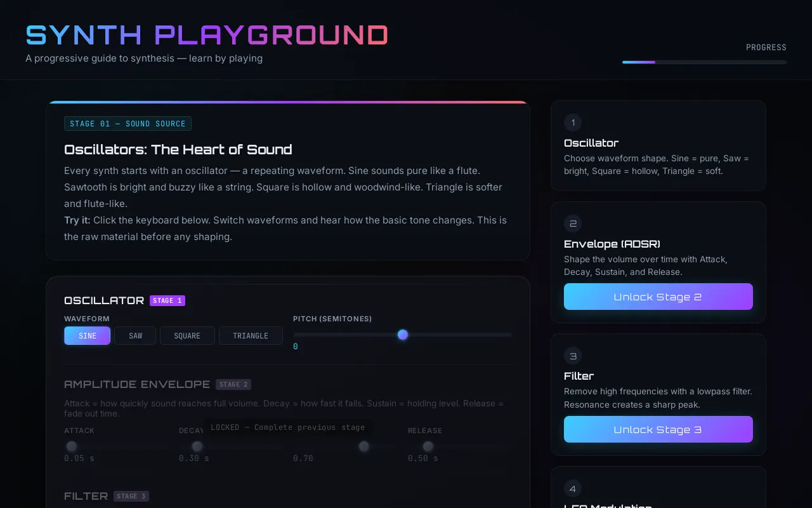The image size is (812, 508).
Task: Click the '0.50 s' release value
Action: [x=423, y=458]
